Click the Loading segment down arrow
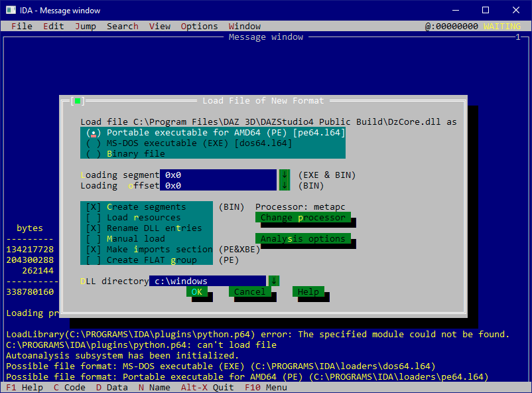Image resolution: width=532 pixels, height=393 pixels. (284, 175)
